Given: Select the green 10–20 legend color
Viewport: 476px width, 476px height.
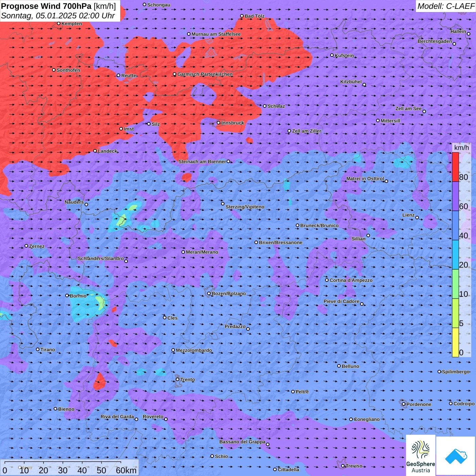Looking at the screenshot, I should click(455, 284).
